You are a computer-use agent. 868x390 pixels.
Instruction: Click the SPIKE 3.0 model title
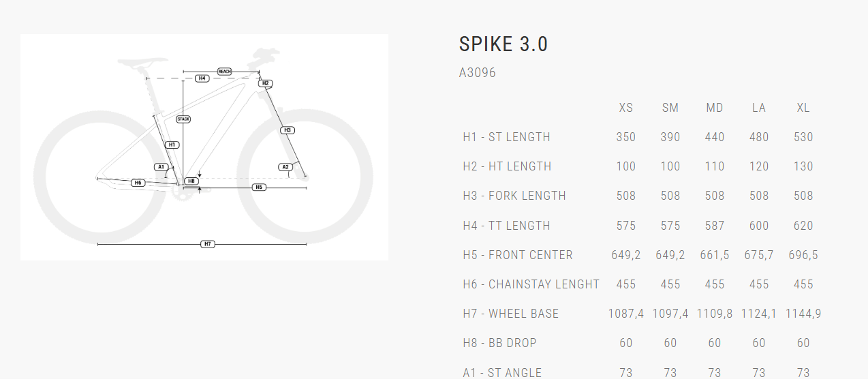coord(503,44)
